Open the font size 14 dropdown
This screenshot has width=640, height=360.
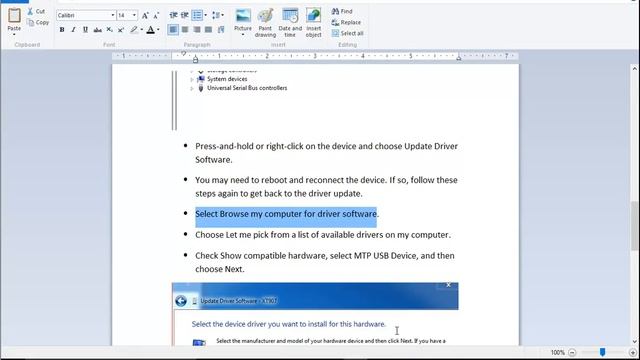click(x=134, y=16)
